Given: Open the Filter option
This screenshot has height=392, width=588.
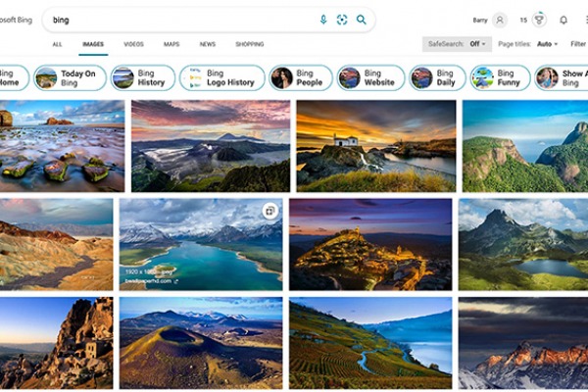Looking at the screenshot, I should click(x=578, y=44).
